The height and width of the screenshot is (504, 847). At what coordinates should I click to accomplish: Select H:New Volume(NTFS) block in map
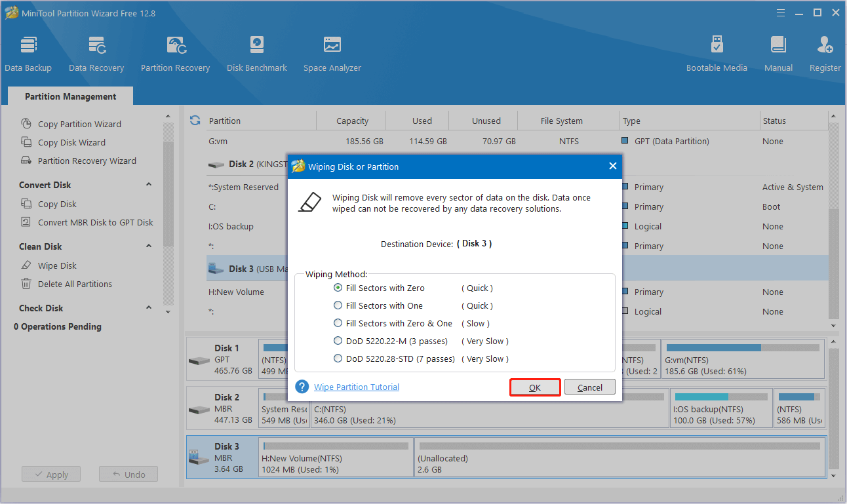(336, 457)
